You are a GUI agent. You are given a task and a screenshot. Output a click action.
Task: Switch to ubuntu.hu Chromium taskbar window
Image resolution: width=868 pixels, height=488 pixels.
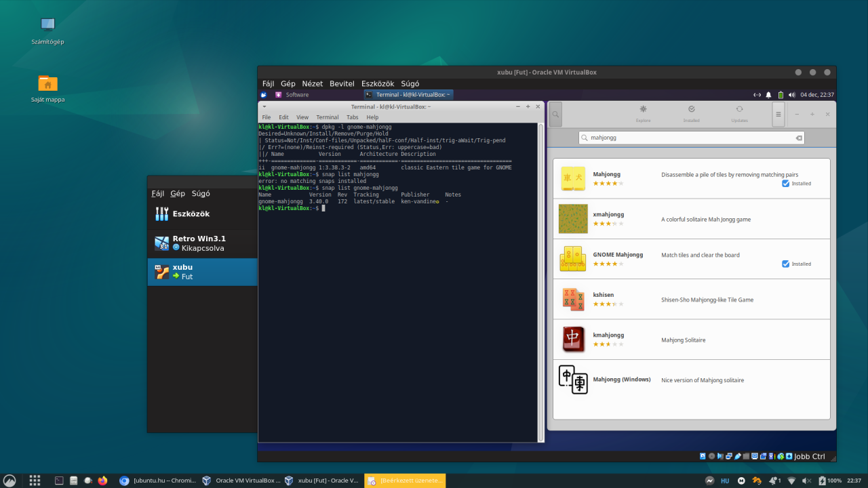(157, 481)
